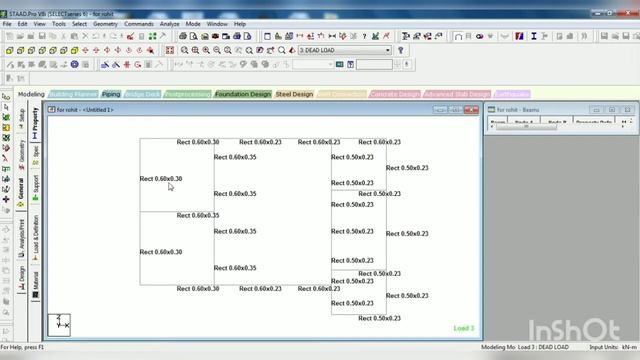This screenshot has height=360, width=640.
Task: Click the help question-mark icon beside load dropdown
Action: point(401,50)
